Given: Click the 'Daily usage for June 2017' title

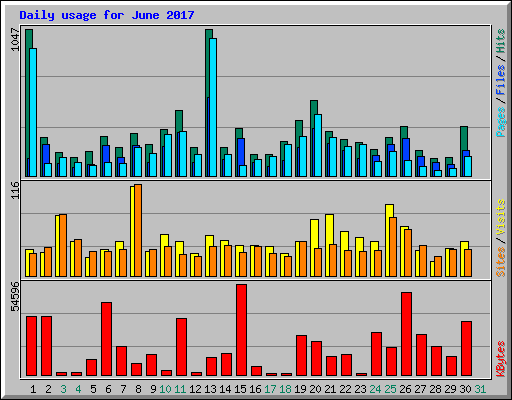Looking at the screenshot, I should 107,15.
